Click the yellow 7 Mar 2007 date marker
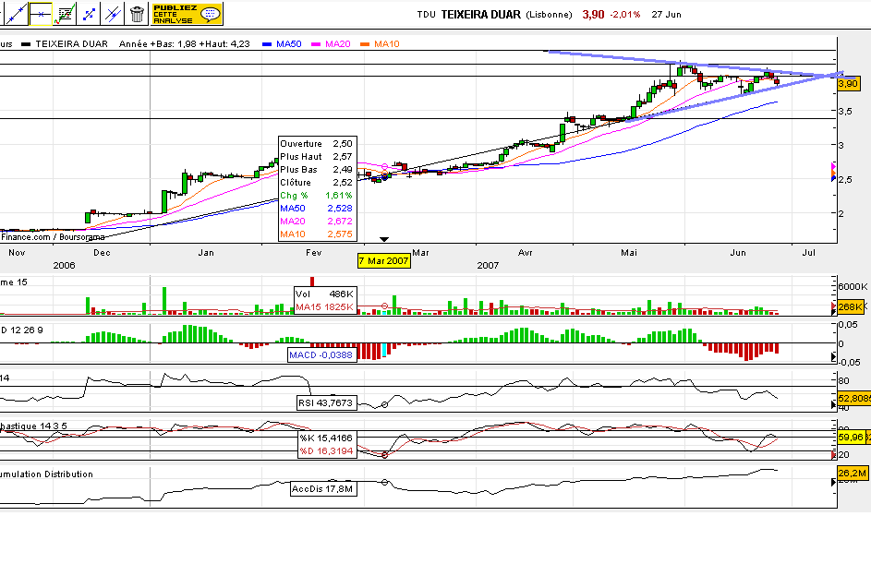871x588 pixels. pyautogui.click(x=383, y=262)
